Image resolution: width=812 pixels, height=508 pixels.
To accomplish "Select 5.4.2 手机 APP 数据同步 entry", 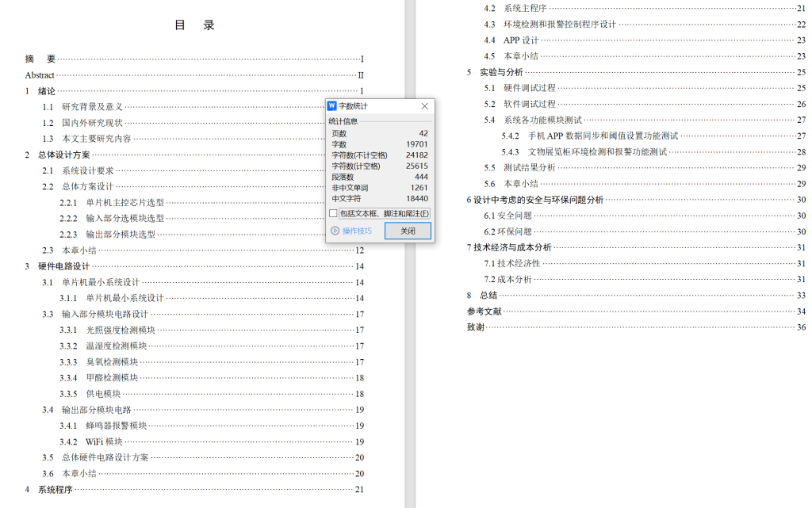I will [603, 136].
